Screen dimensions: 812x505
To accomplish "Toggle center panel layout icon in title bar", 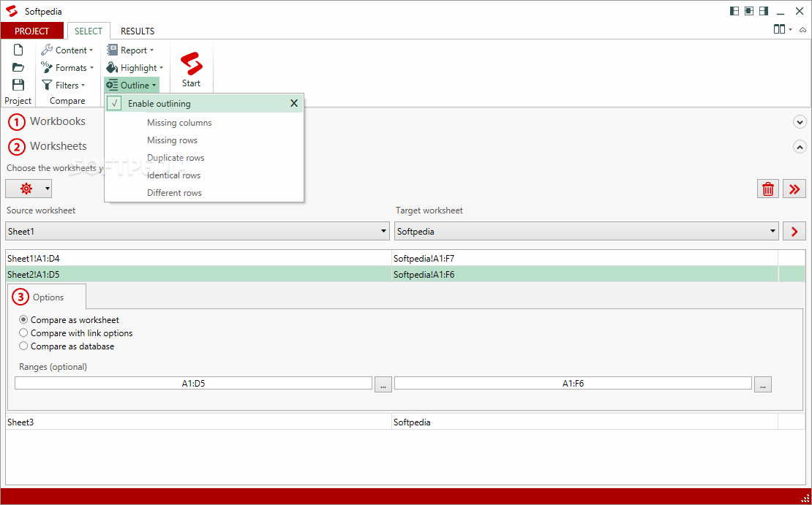I will click(x=749, y=11).
